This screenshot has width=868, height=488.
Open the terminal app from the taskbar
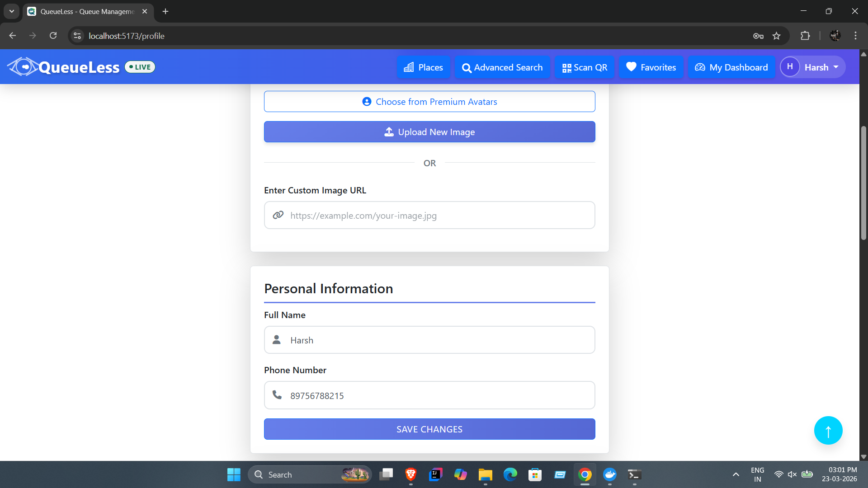(635, 474)
